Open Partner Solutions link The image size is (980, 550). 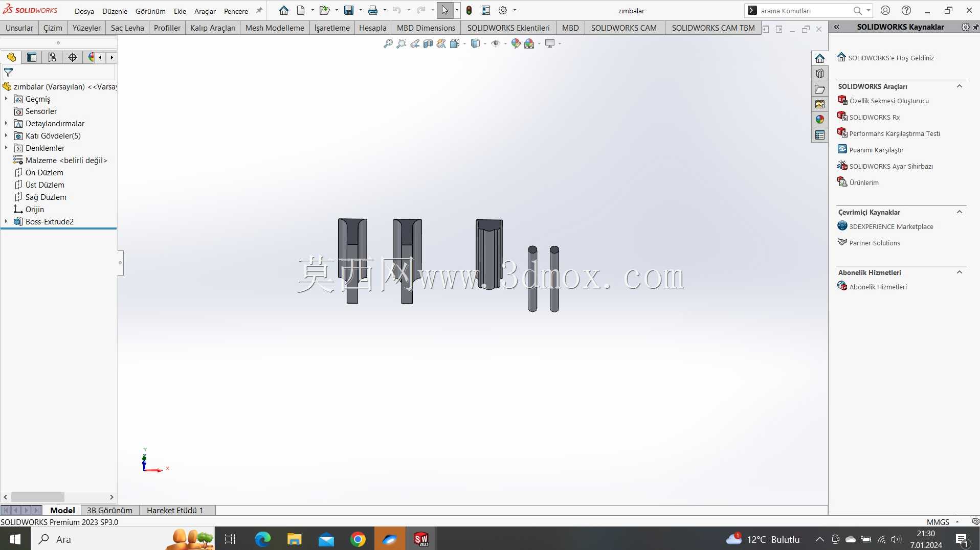[875, 243]
